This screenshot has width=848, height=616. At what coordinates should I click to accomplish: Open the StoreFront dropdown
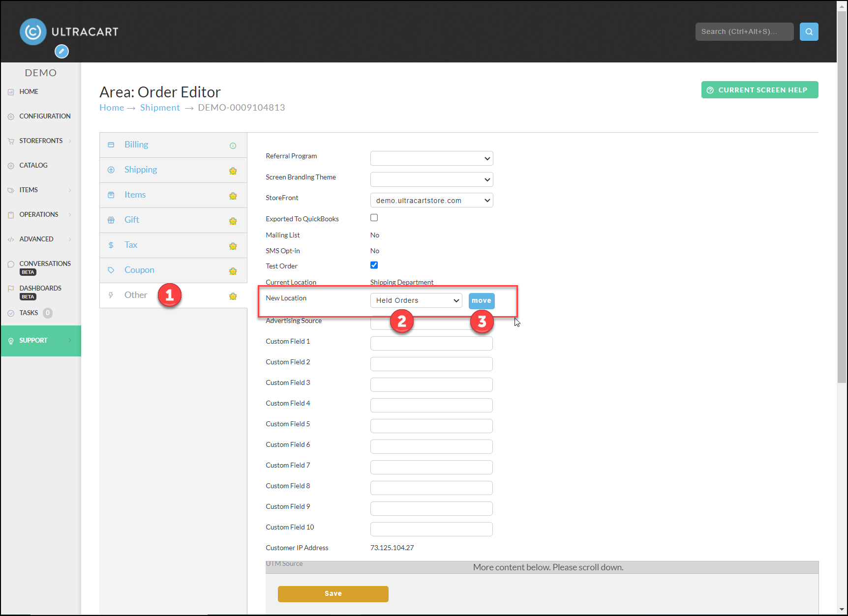[x=431, y=200]
